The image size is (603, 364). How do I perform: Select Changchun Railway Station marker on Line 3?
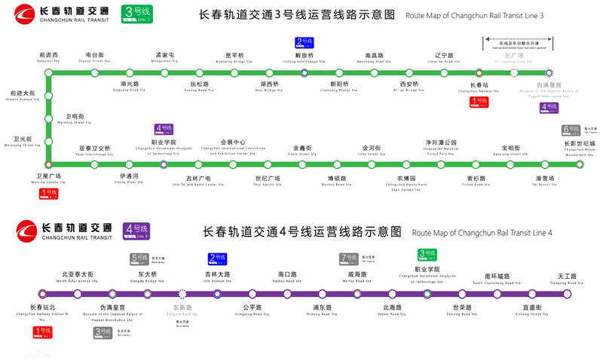(479, 73)
